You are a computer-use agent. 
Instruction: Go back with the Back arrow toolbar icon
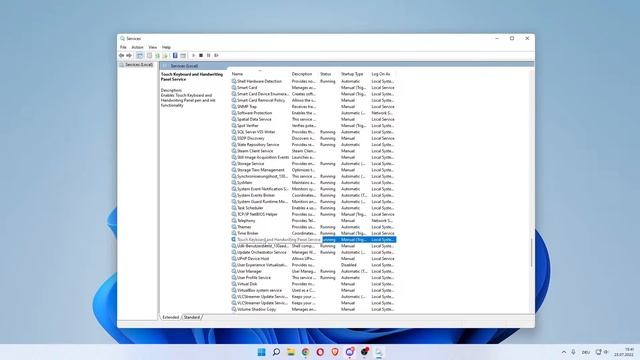pyautogui.click(x=121, y=56)
